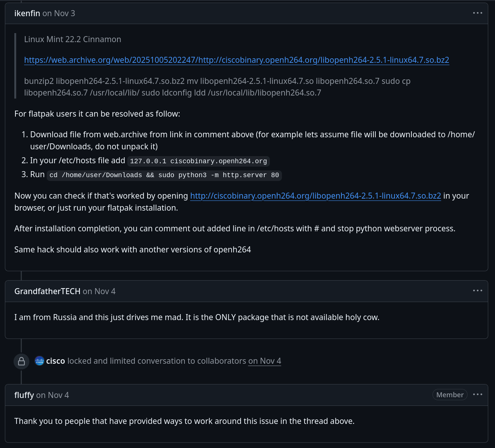
Task: Click the python3 http.server command snippet
Action: (x=164, y=175)
